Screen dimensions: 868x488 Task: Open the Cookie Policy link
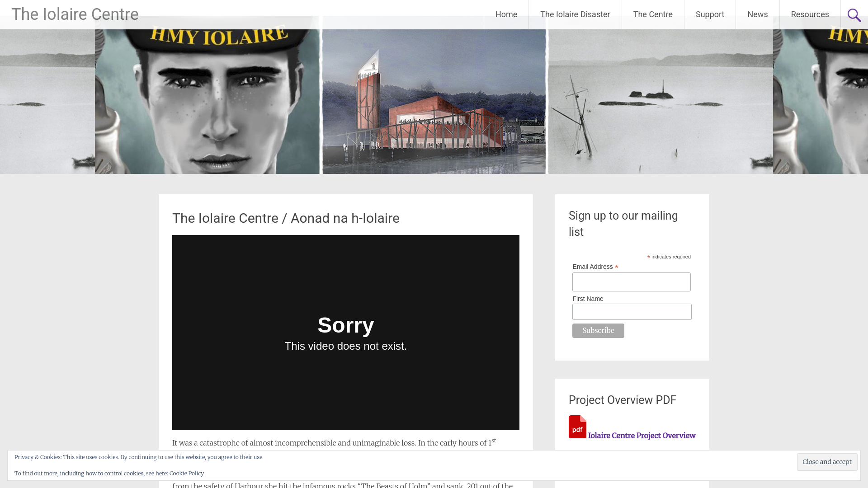187,474
